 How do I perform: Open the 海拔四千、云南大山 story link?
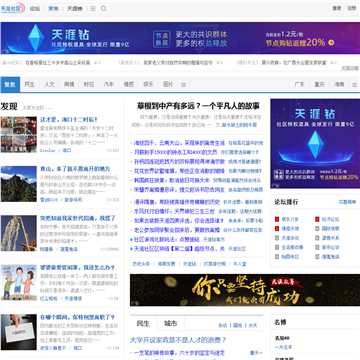click(x=179, y=143)
